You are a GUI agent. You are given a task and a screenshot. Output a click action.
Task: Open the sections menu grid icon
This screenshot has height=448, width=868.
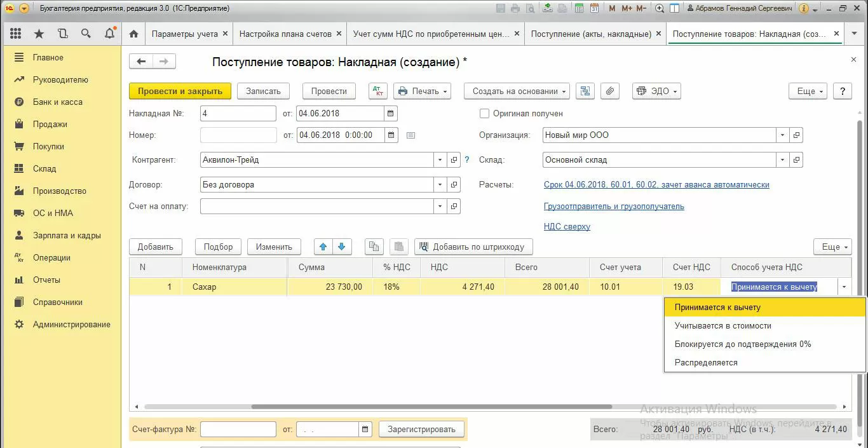coord(16,34)
